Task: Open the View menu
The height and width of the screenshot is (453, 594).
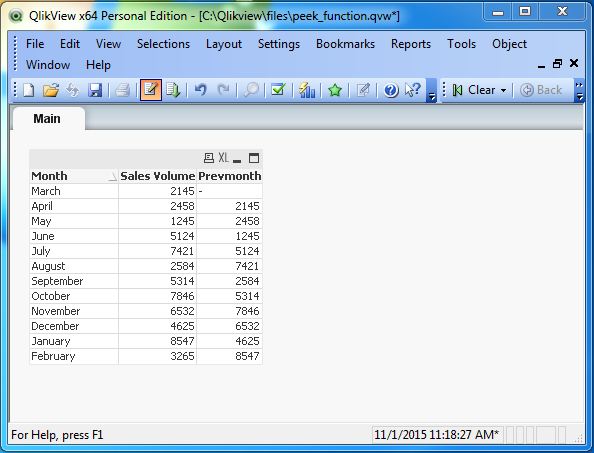Action: (x=108, y=44)
